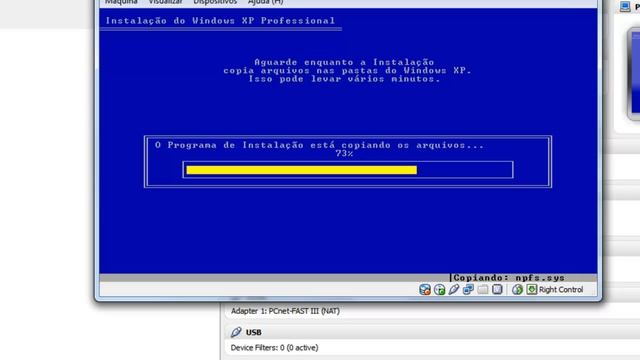
Task: Click the yellow file copy progress bar
Action: (x=302, y=170)
